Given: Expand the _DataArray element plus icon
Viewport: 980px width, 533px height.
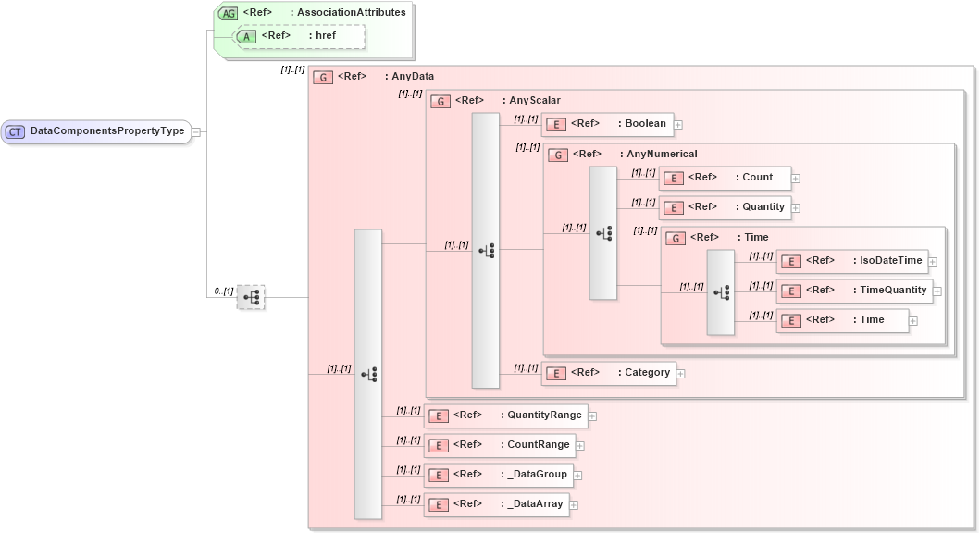Looking at the screenshot, I should [574, 504].
